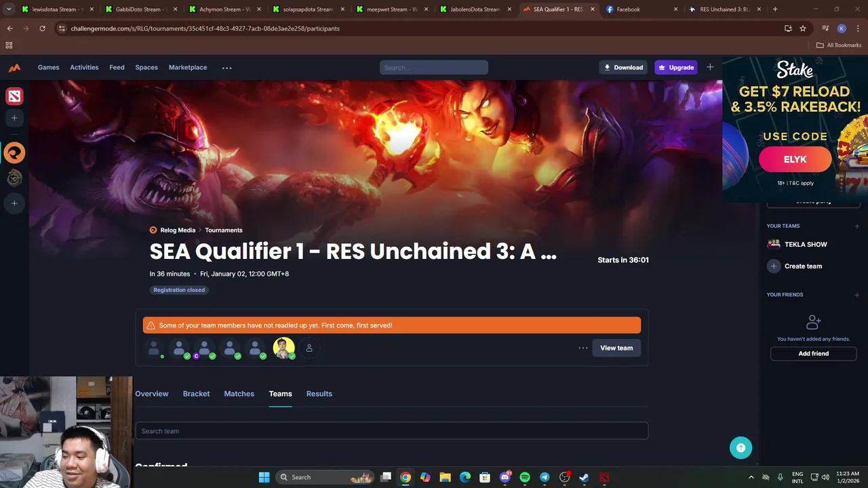The image size is (868, 488).
Task: Open the Marketplace menu
Action: coord(188,68)
